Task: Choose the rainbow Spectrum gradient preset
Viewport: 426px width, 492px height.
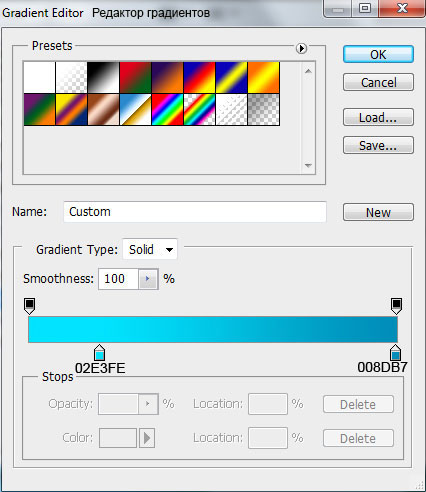Action: pyautogui.click(x=167, y=109)
